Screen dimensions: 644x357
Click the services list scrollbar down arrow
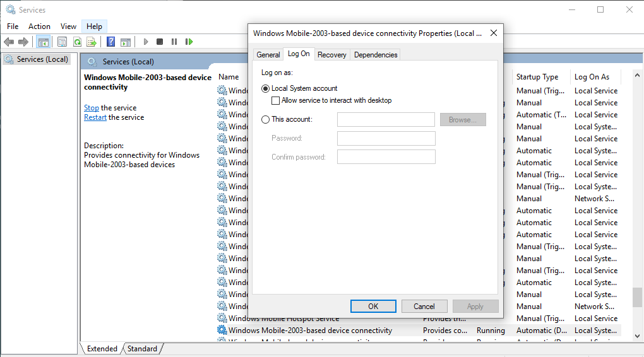click(x=637, y=336)
